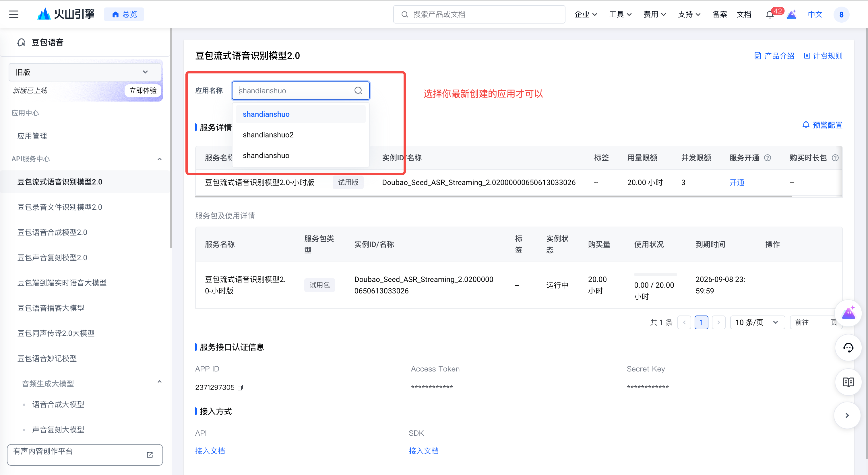
Task: Select shandianshuo2 from the app name list
Action: pos(268,135)
